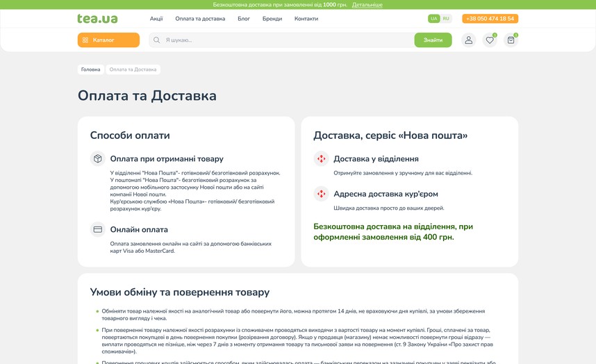Open the wishlist heart icon
This screenshot has height=364, width=596.
[x=490, y=40]
